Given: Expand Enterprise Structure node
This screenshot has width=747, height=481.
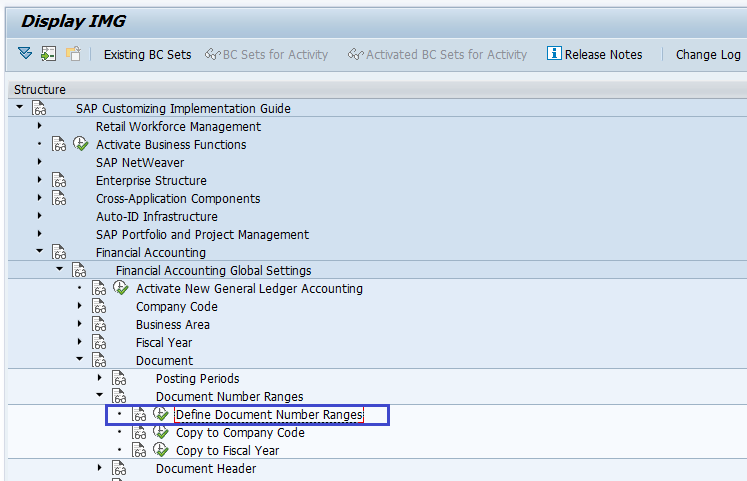Looking at the screenshot, I should 40,180.
